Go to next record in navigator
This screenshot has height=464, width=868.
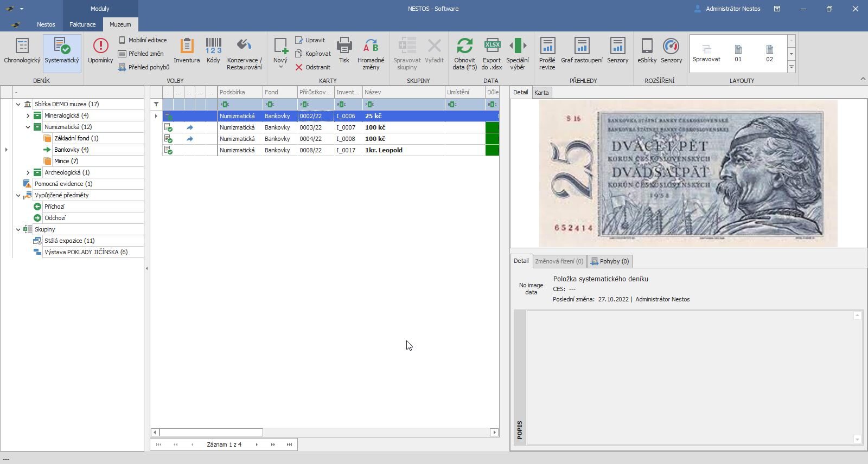coord(257,444)
